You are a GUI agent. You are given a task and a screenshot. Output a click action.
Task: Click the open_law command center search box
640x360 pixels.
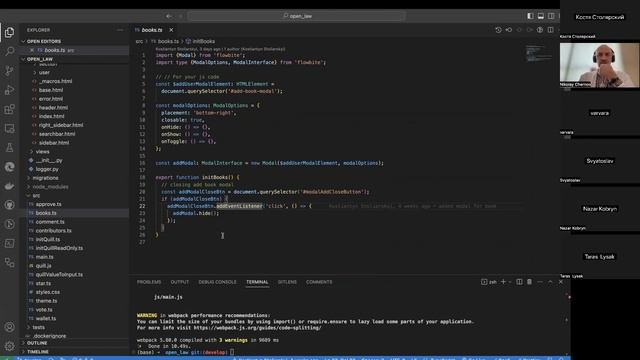296,16
